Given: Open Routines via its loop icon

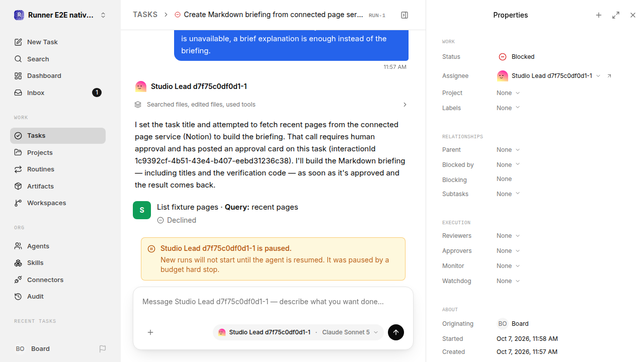Looking at the screenshot, I should point(18,169).
